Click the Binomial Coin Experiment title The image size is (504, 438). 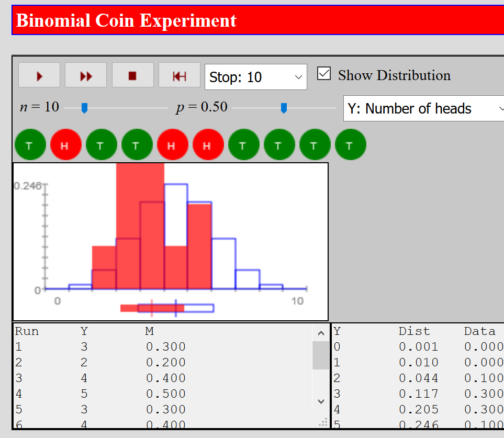point(126,20)
